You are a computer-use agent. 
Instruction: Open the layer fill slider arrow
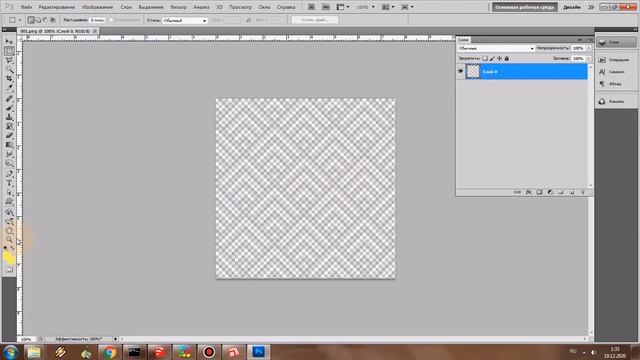pos(589,58)
